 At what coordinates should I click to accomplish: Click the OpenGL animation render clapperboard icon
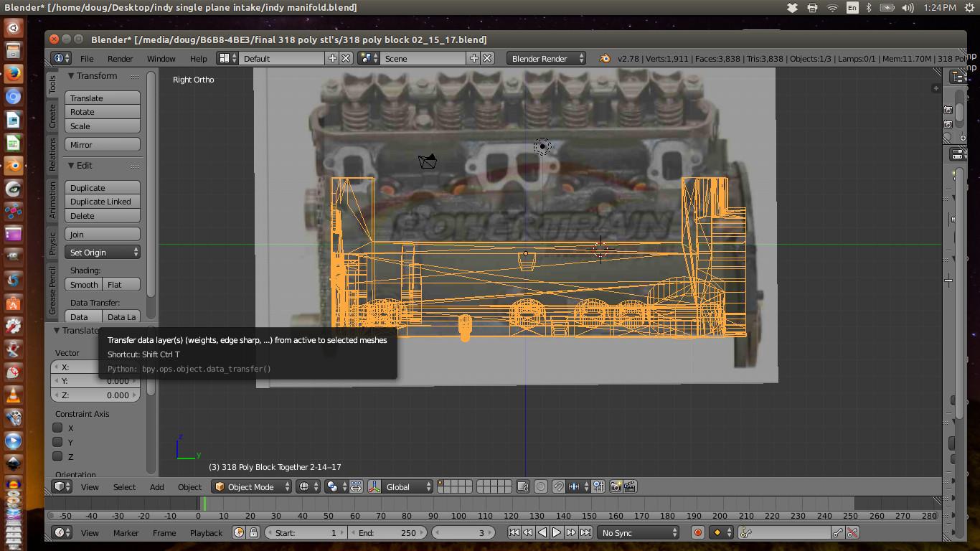coord(630,486)
